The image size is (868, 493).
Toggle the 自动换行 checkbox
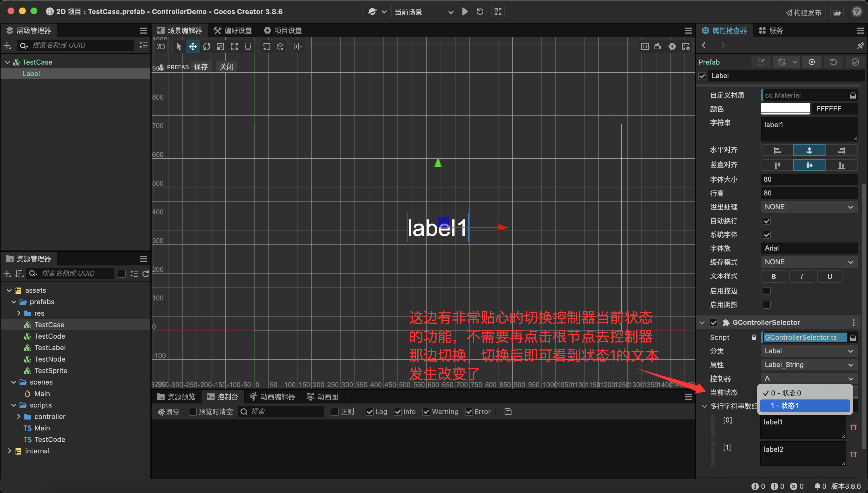pos(766,221)
